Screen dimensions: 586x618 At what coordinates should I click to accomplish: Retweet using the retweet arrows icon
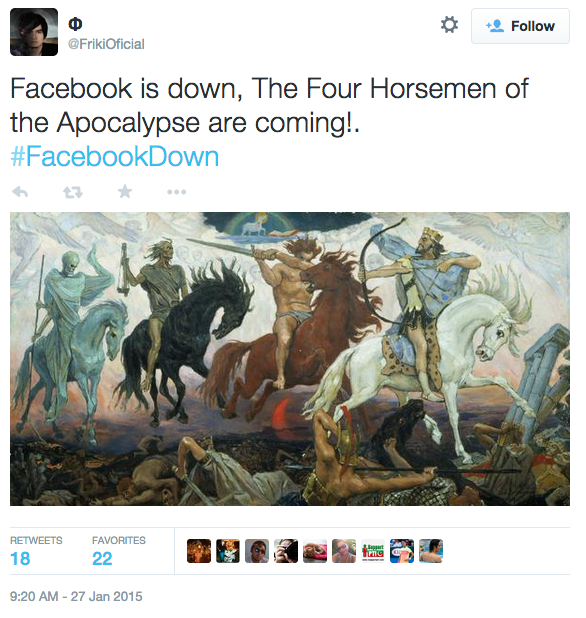pos(73,192)
